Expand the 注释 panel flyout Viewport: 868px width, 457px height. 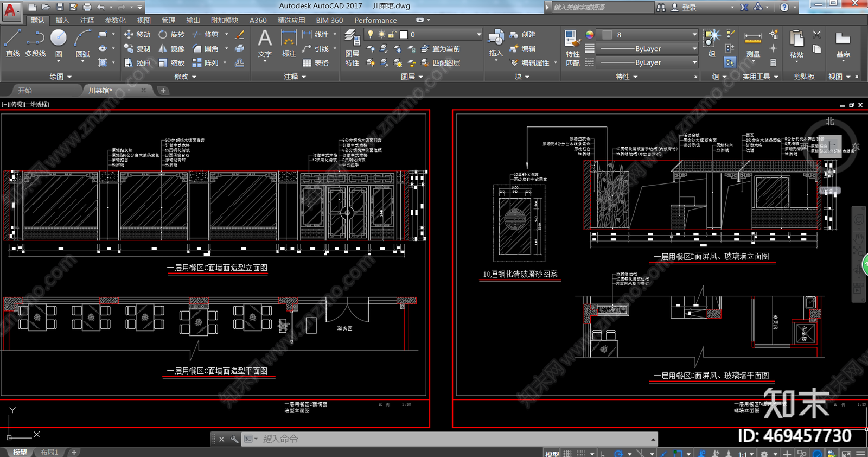click(x=295, y=77)
